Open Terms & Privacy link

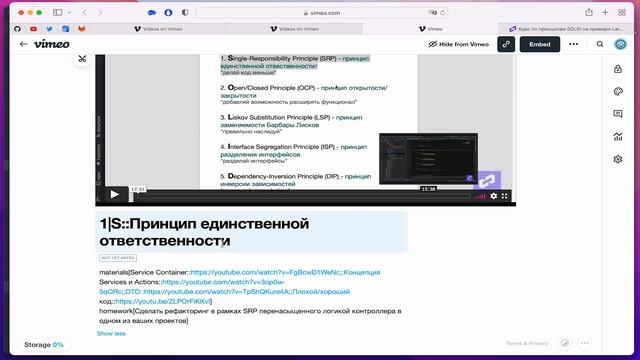pos(527,343)
